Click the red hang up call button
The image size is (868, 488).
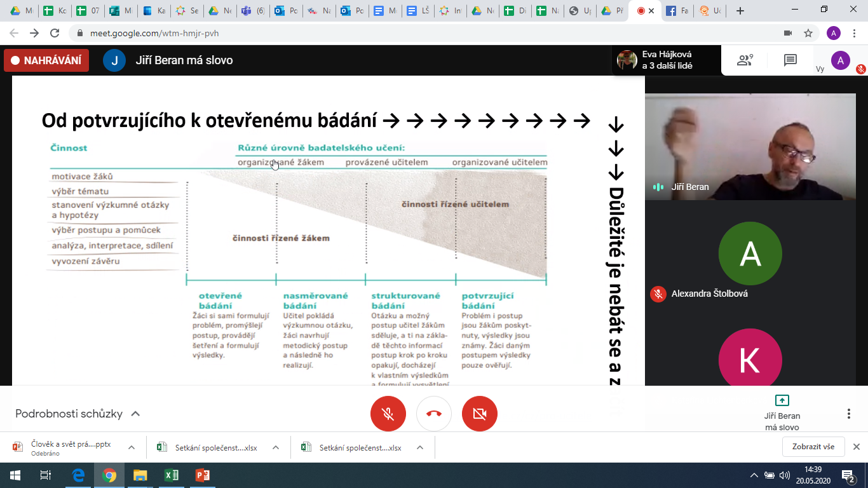click(x=434, y=414)
